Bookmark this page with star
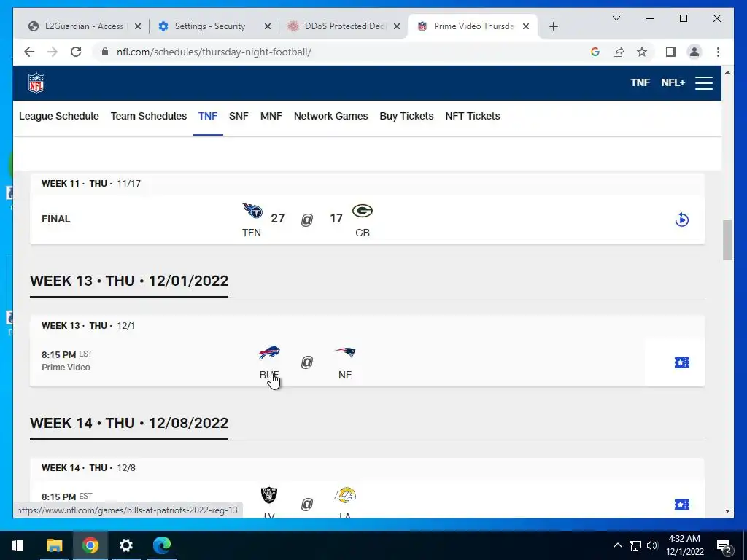 coord(642,52)
